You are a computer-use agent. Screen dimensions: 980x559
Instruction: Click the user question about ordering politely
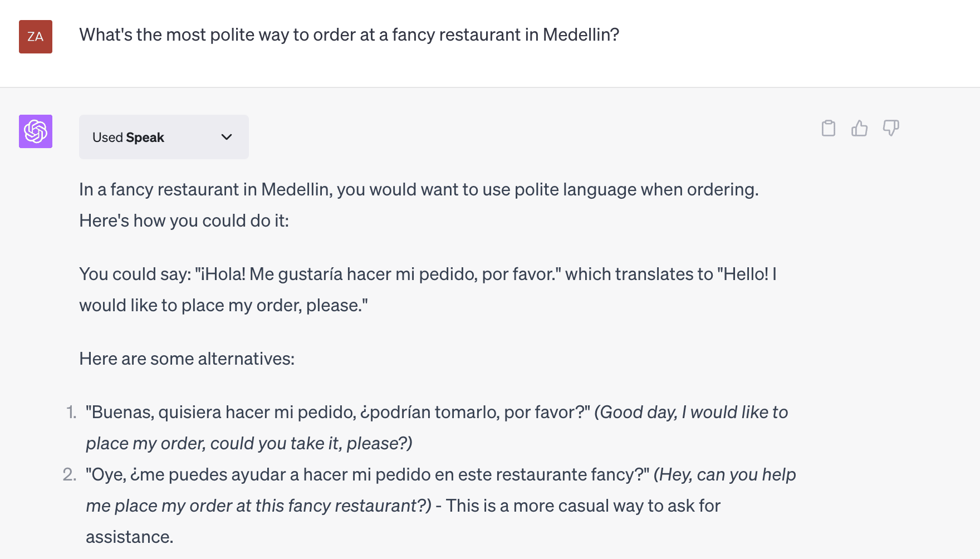tap(349, 35)
